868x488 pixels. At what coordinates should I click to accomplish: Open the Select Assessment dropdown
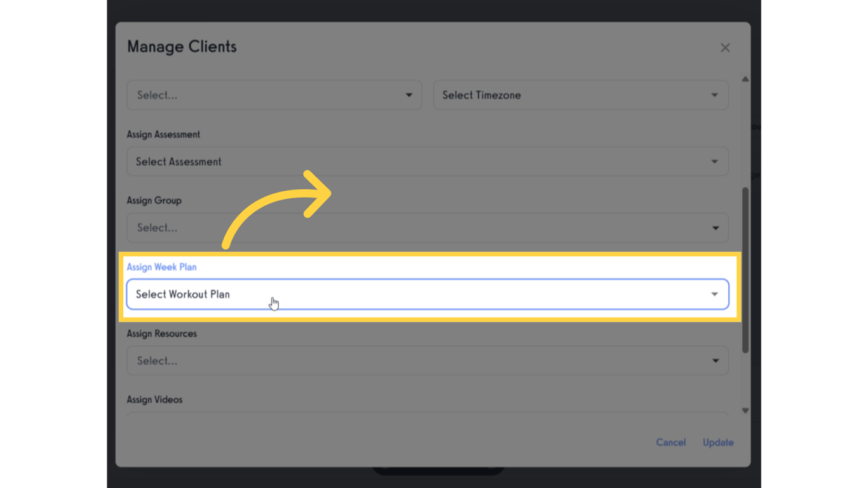click(419, 162)
